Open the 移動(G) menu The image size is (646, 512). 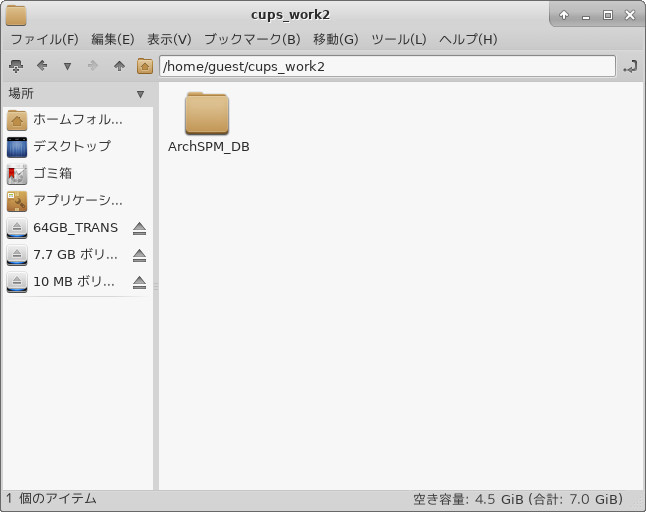click(336, 39)
